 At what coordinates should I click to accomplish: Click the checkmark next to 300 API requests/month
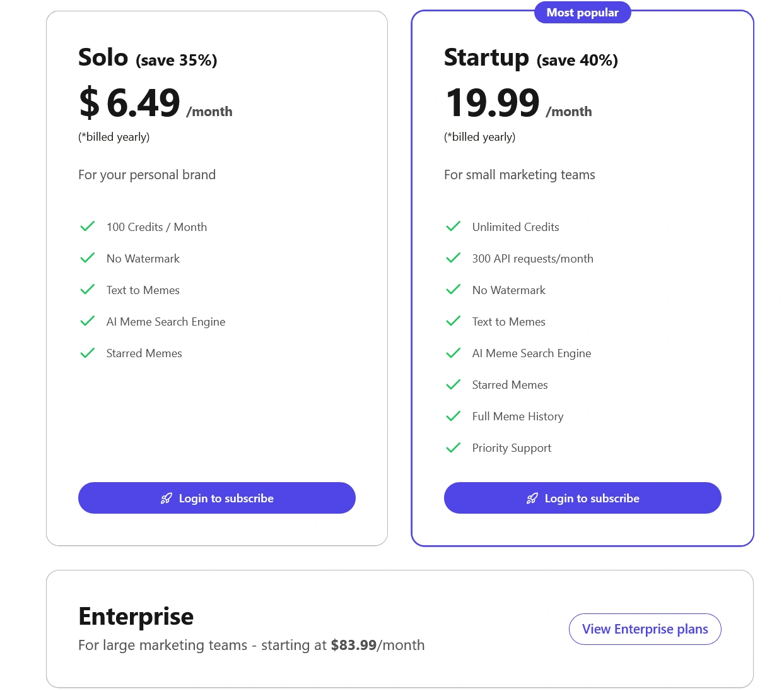(x=453, y=258)
